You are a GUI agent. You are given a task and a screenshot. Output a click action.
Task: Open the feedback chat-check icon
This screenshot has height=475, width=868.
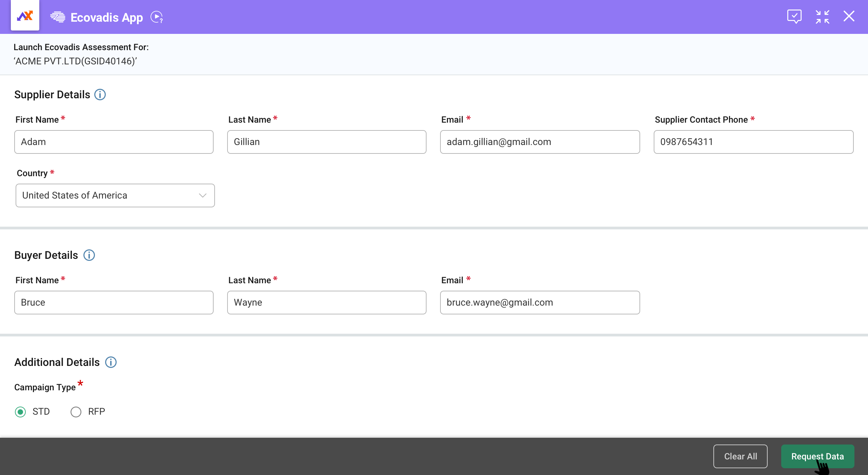tap(794, 16)
